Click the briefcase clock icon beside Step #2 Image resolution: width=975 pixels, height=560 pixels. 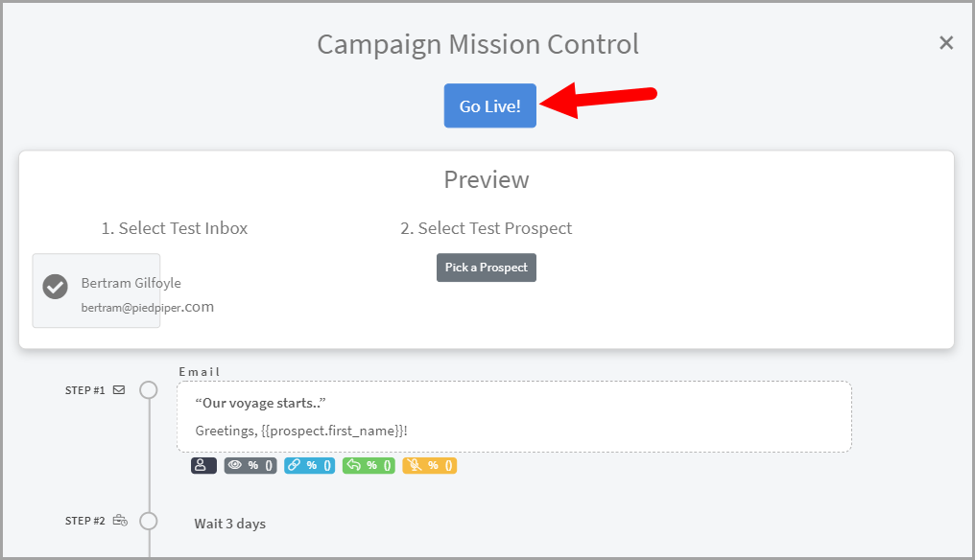[119, 521]
